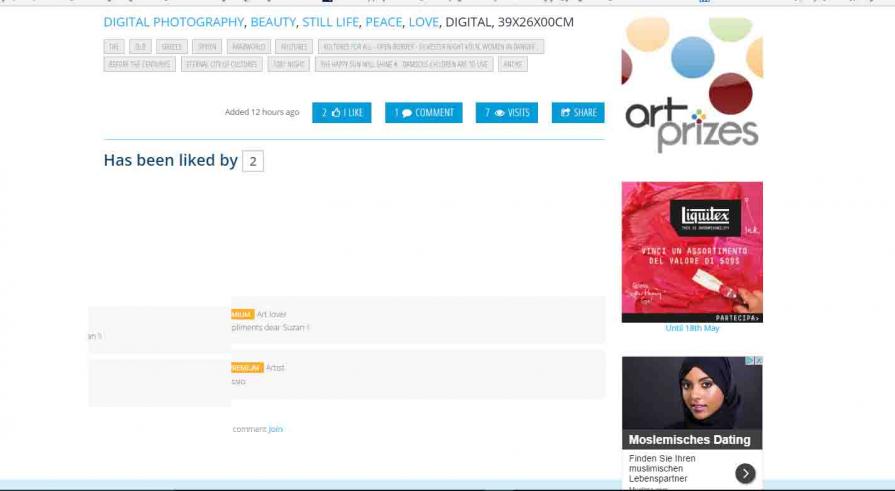Close the ad using the corner X icon
The width and height of the screenshot is (895, 491).
[x=759, y=361]
